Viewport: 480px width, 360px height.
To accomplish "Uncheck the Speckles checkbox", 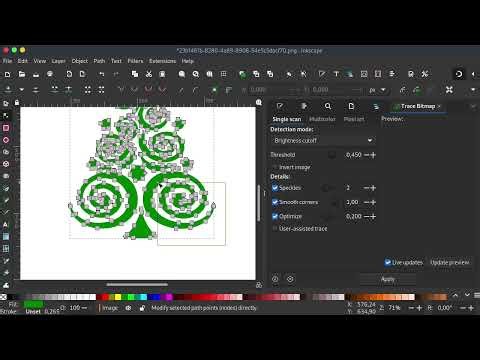I will pyautogui.click(x=275, y=188).
